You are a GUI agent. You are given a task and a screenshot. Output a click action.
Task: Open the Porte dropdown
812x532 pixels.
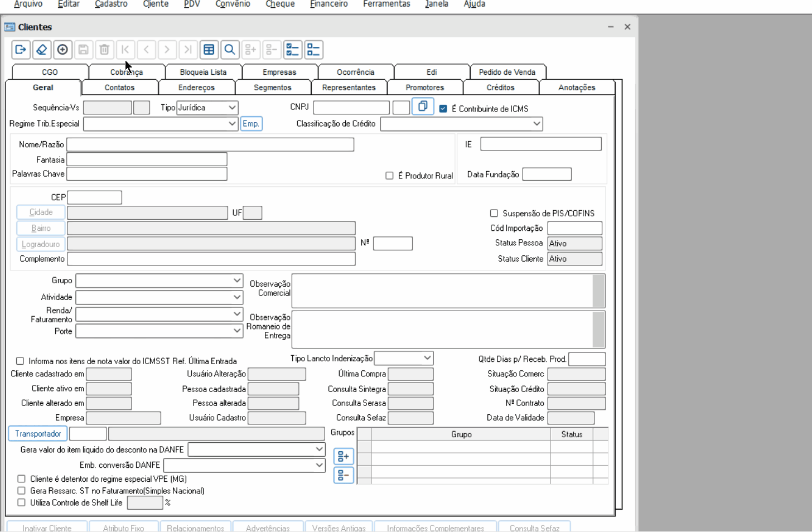(x=159, y=331)
